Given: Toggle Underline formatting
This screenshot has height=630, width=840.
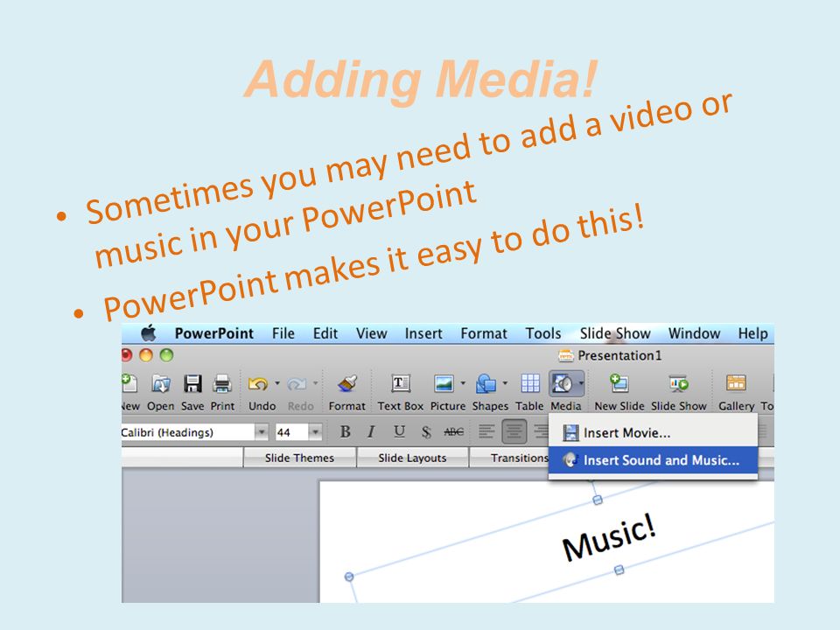Looking at the screenshot, I should 399,431.
